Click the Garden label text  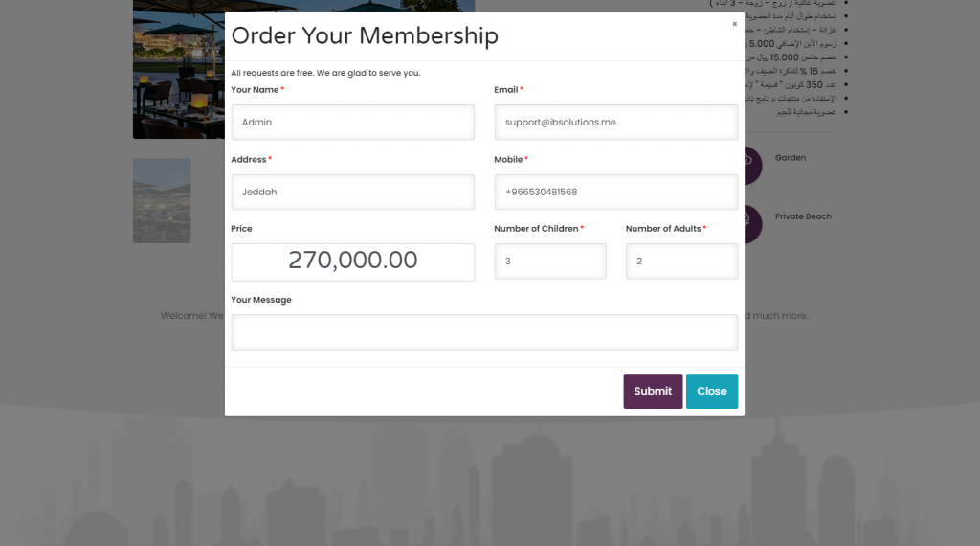click(x=791, y=158)
